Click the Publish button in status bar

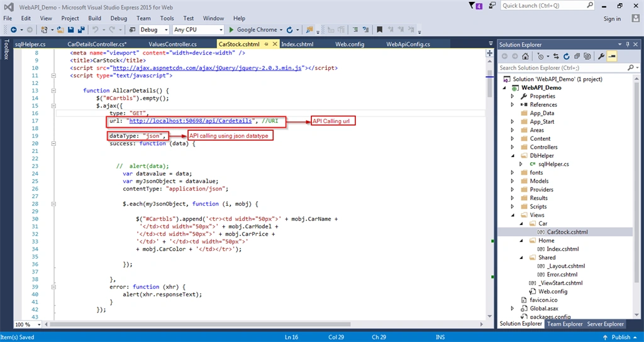[x=621, y=337]
